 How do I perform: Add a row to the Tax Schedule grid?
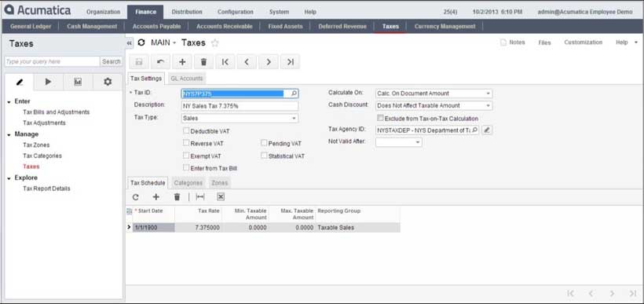[x=156, y=197]
